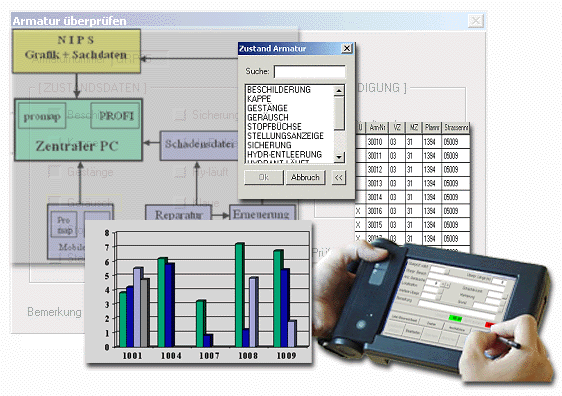This screenshot has height=396, width=562.
Task: Select STOPFBÜCHSE in the list
Action: click(274, 127)
